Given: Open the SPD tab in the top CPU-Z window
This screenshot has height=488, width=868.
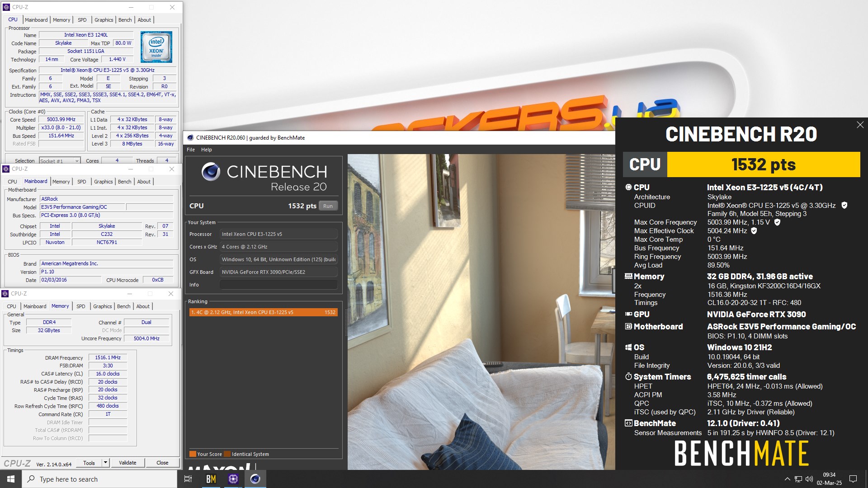Looking at the screenshot, I should point(82,20).
